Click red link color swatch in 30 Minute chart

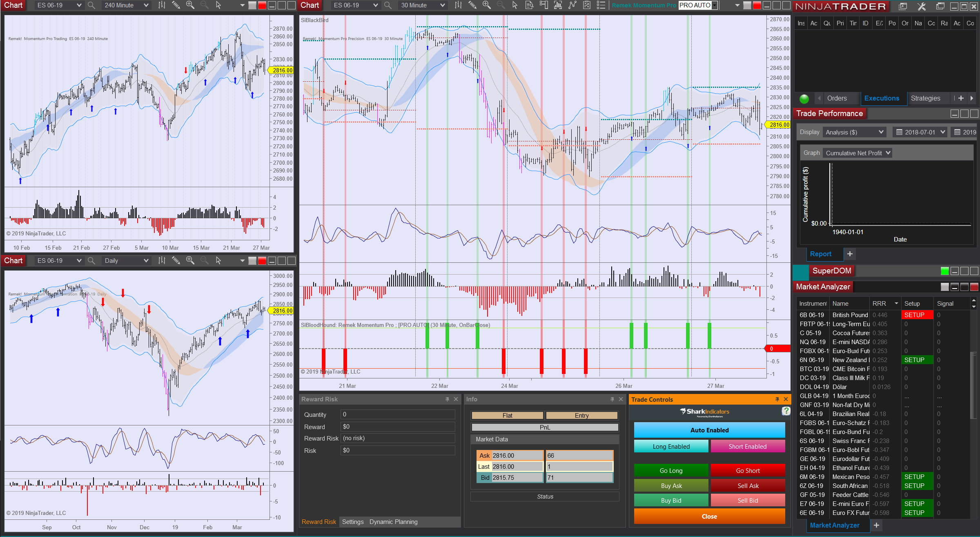tap(757, 5)
